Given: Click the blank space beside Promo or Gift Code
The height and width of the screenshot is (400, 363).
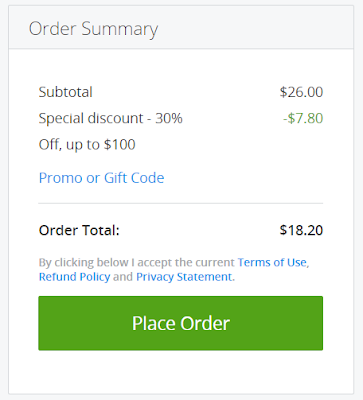Looking at the screenshot, I should [x=243, y=178].
